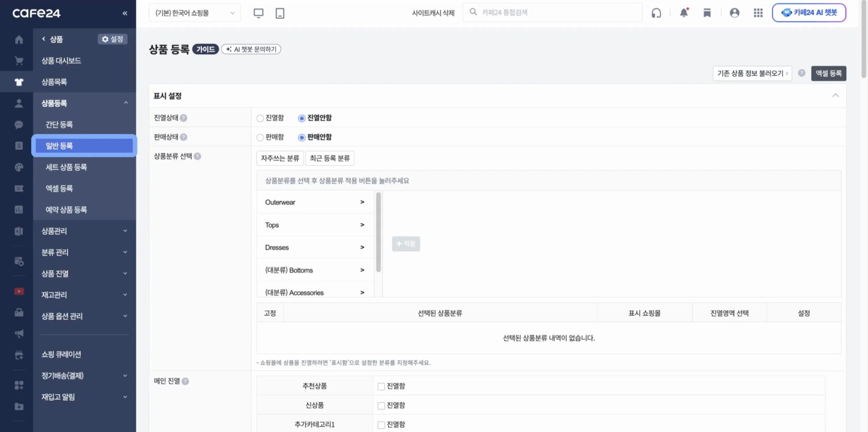Click the 기존 상품 정보 불러오기 button
The height and width of the screenshot is (432, 868).
tap(752, 73)
